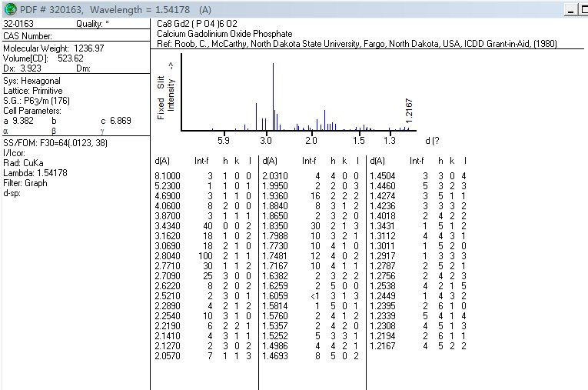Click the PDF number 32-0163
The height and width of the screenshot is (390, 588).
click(x=18, y=24)
